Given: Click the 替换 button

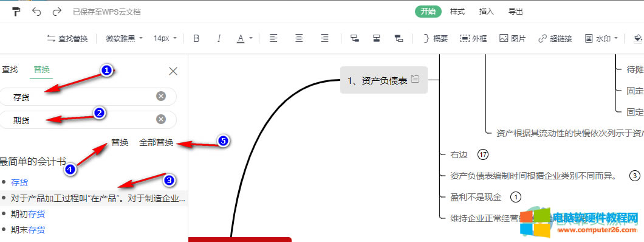Looking at the screenshot, I should [x=120, y=142].
